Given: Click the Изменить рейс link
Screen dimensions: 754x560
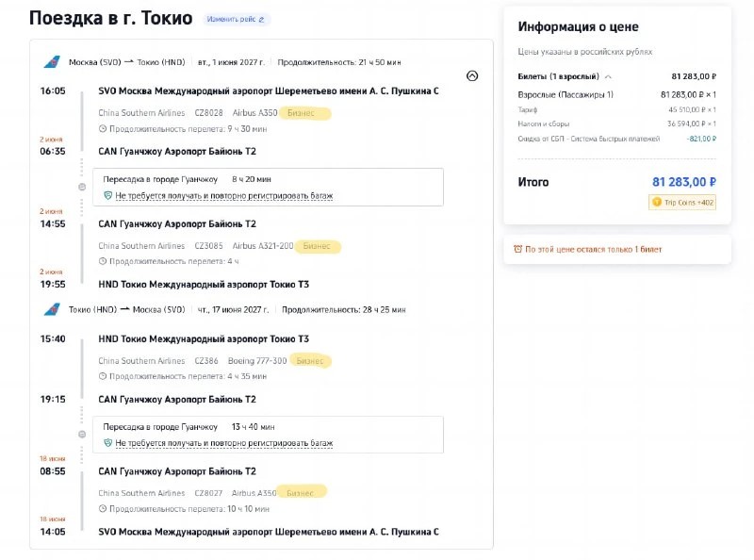Looking at the screenshot, I should (x=231, y=19).
